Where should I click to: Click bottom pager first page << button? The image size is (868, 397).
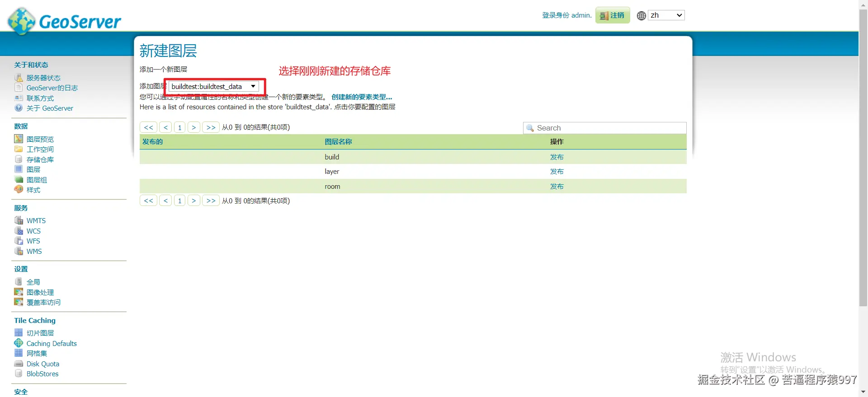[x=148, y=201]
